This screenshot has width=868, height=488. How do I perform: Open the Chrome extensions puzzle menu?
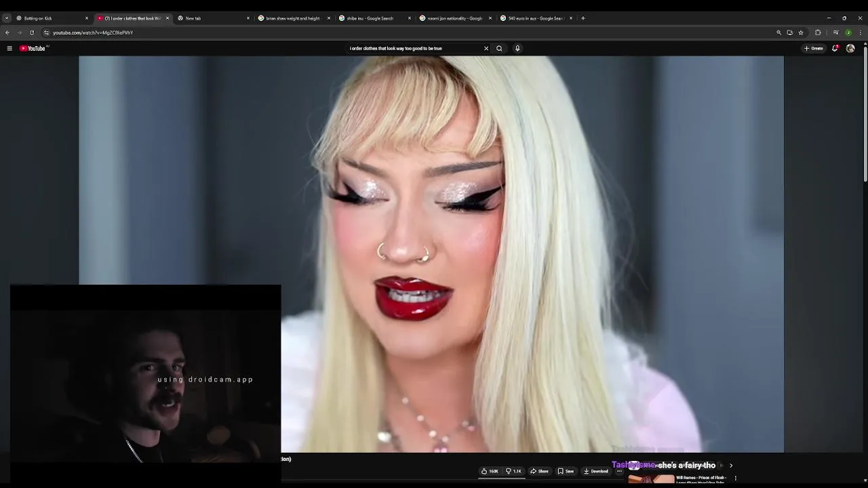pos(818,33)
